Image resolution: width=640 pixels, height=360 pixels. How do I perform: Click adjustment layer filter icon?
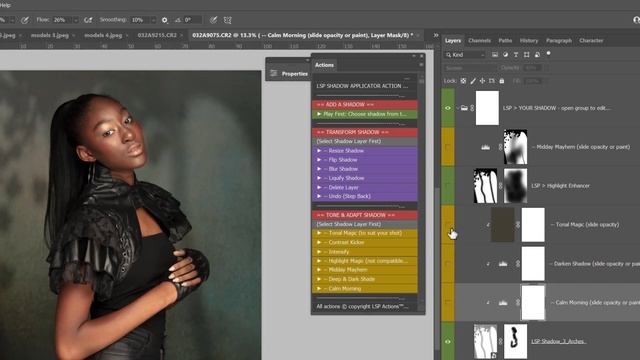click(x=505, y=54)
